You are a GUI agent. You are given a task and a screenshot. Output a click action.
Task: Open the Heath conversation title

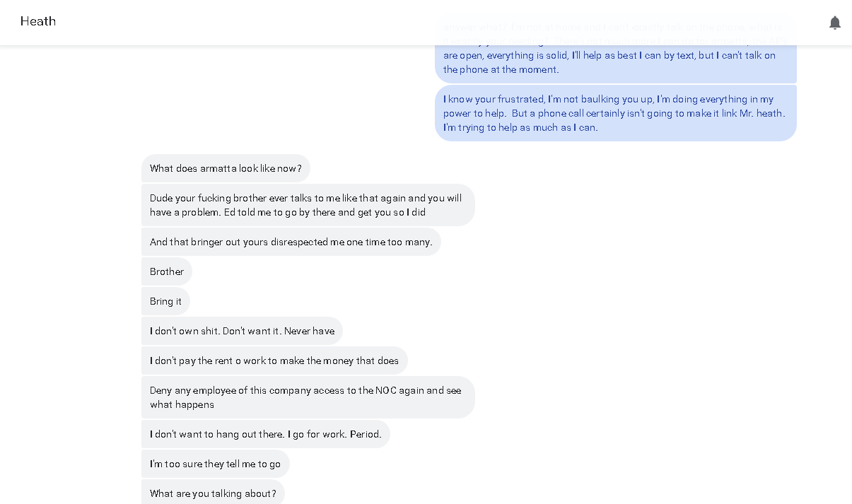(38, 21)
